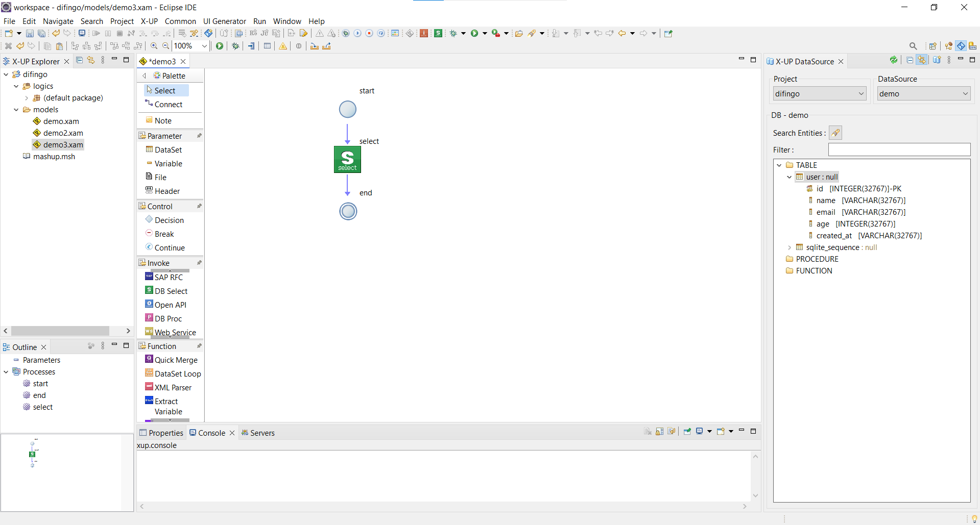Viewport: 980px width, 525px height.
Task: Toggle pin on Control palette drawer
Action: tap(199, 206)
